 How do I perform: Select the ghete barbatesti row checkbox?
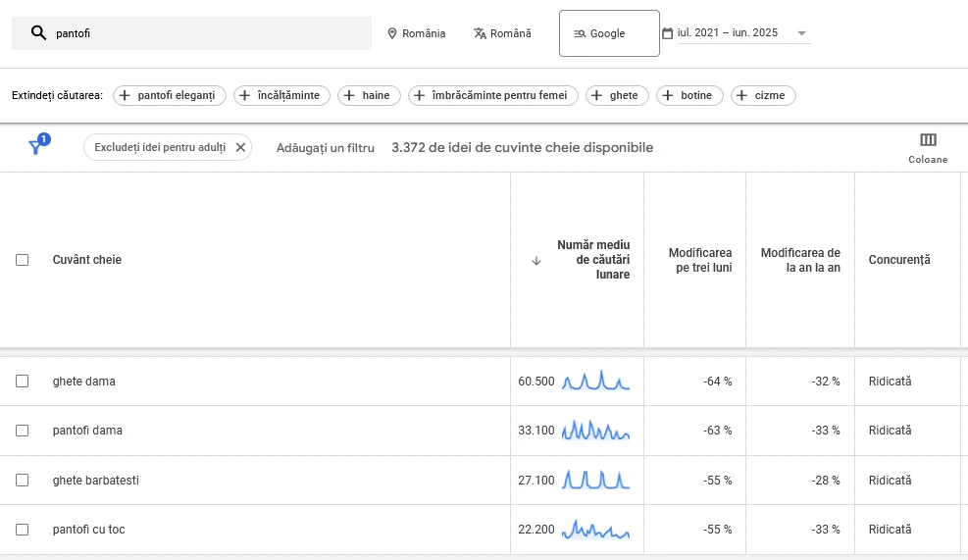click(23, 480)
